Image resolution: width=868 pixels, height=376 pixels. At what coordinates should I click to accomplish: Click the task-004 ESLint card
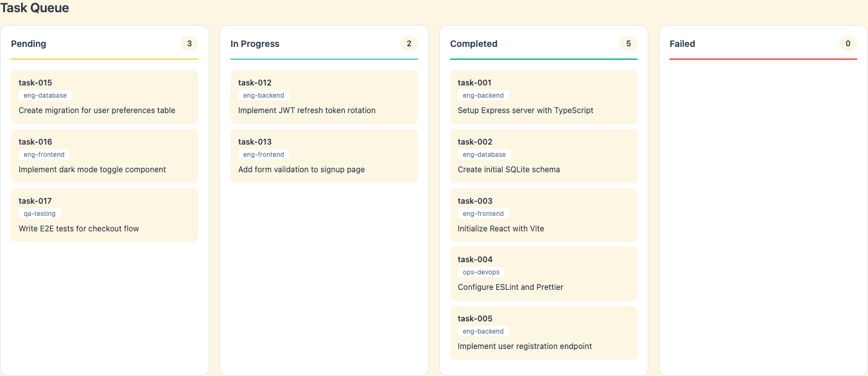click(543, 273)
